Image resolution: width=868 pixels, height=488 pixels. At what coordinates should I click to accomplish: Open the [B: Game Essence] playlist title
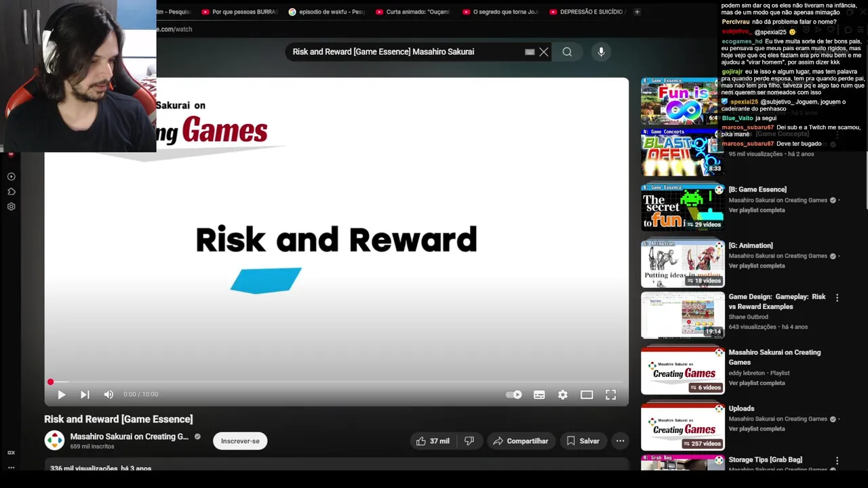click(x=757, y=190)
